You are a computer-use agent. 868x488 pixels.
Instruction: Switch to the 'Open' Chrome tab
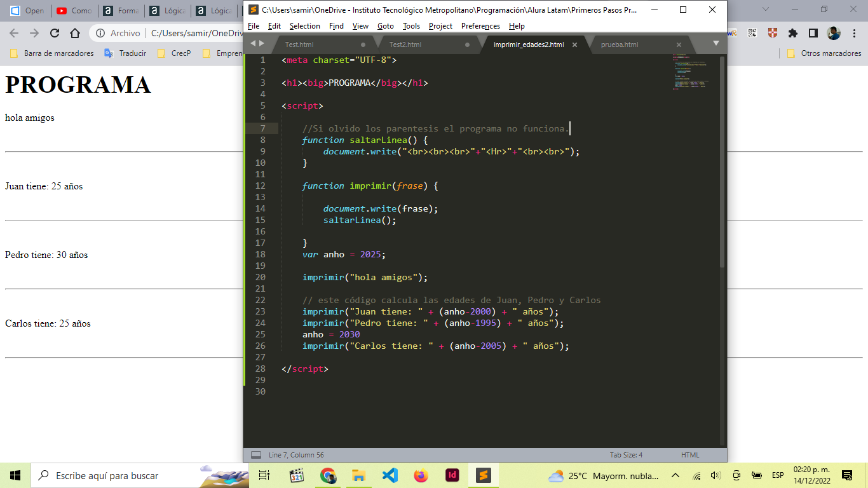pyautogui.click(x=27, y=11)
